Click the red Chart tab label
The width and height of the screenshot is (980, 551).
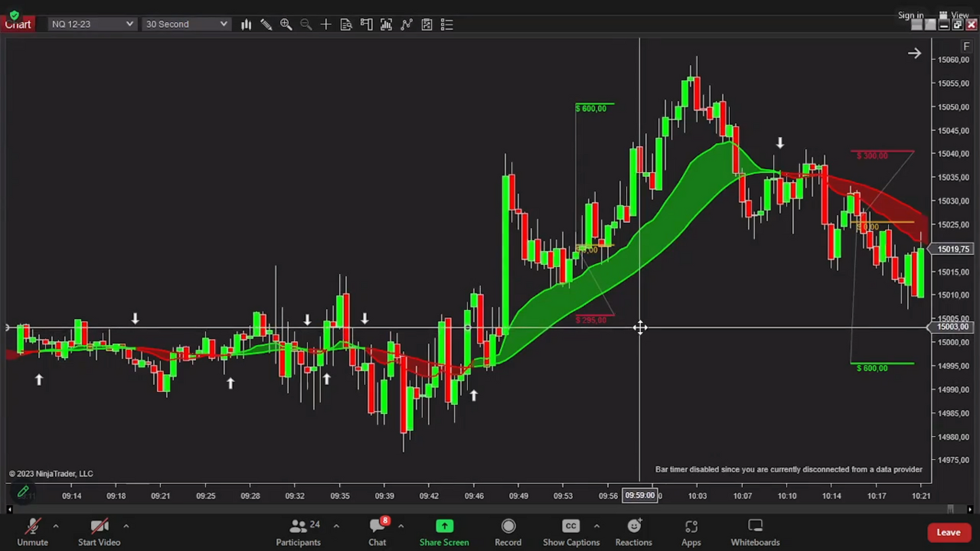coord(18,24)
